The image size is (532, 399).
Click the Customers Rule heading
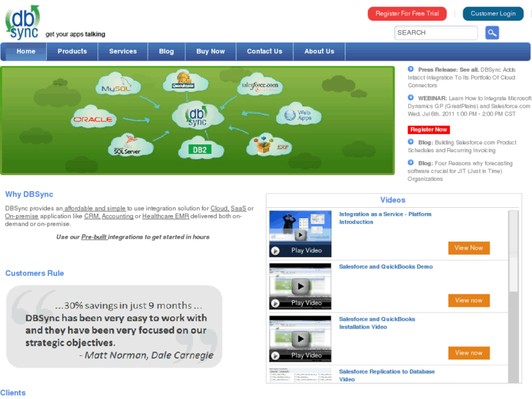pyautogui.click(x=34, y=273)
